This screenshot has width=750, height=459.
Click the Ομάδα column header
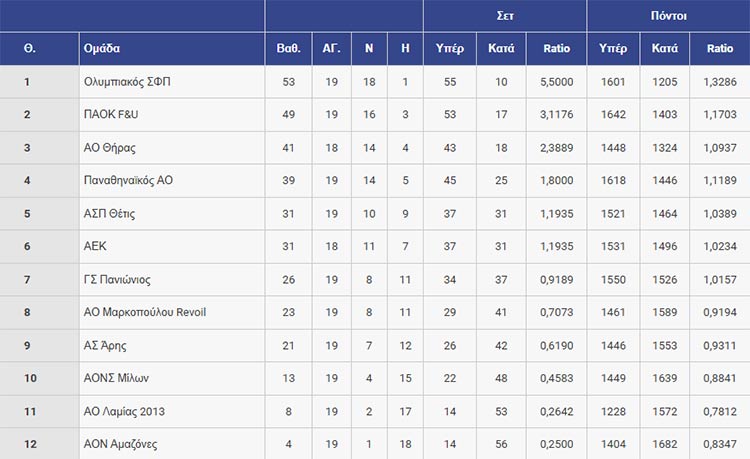pos(105,48)
